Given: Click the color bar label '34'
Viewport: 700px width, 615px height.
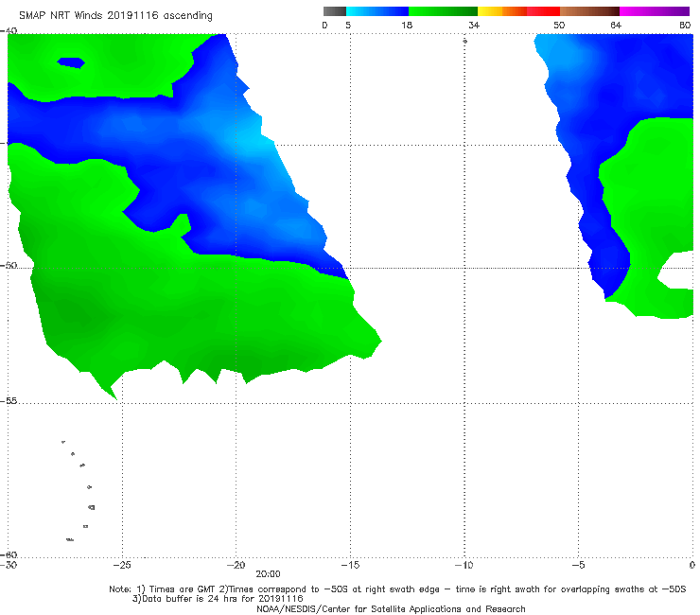Looking at the screenshot, I should pos(474,25).
